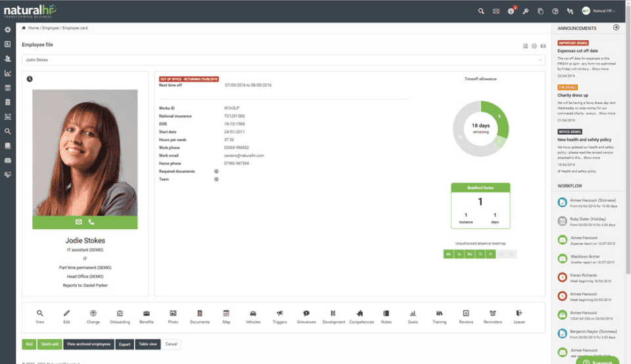This screenshot has height=364, width=631.
Task: Open the Grievances icon
Action: coord(306,313)
